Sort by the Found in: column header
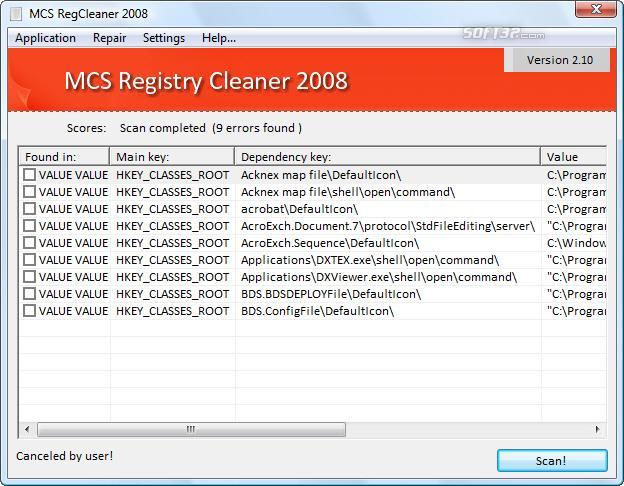 coord(64,157)
